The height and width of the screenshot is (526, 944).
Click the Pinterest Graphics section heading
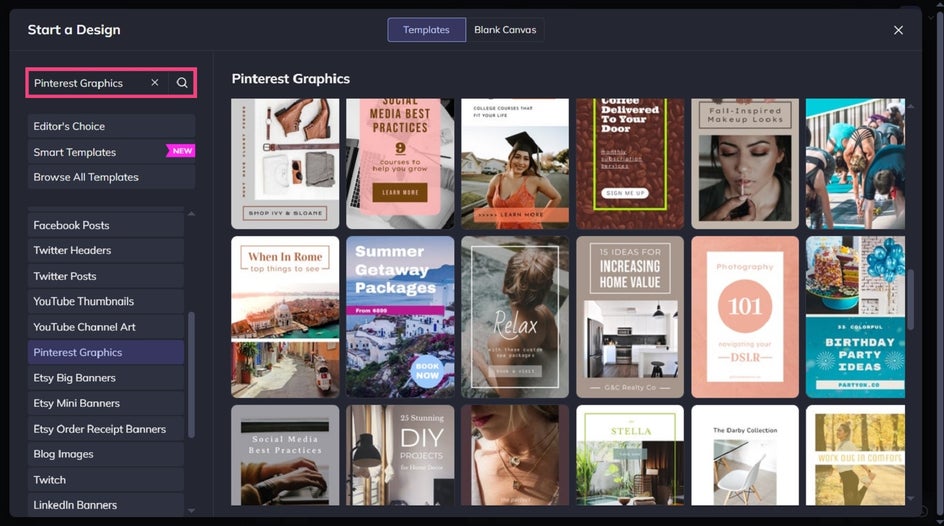[x=291, y=79]
